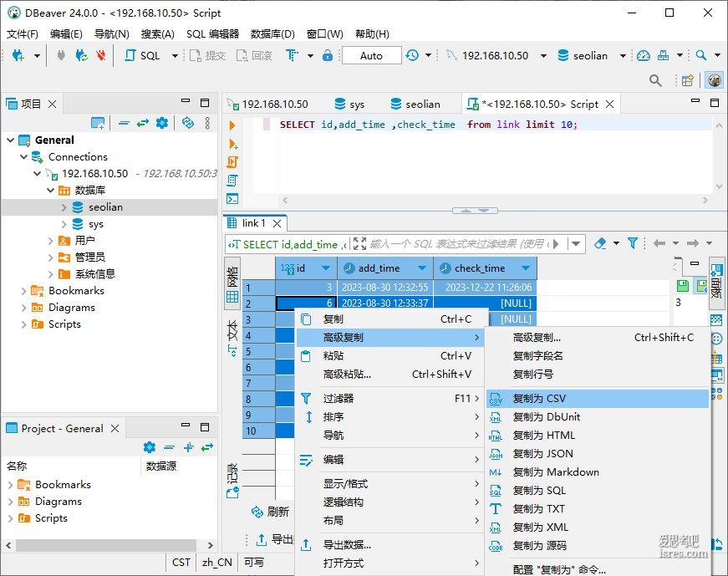Click 配置 "复制为" 命令 entry
The image size is (728, 576).
pos(597,569)
